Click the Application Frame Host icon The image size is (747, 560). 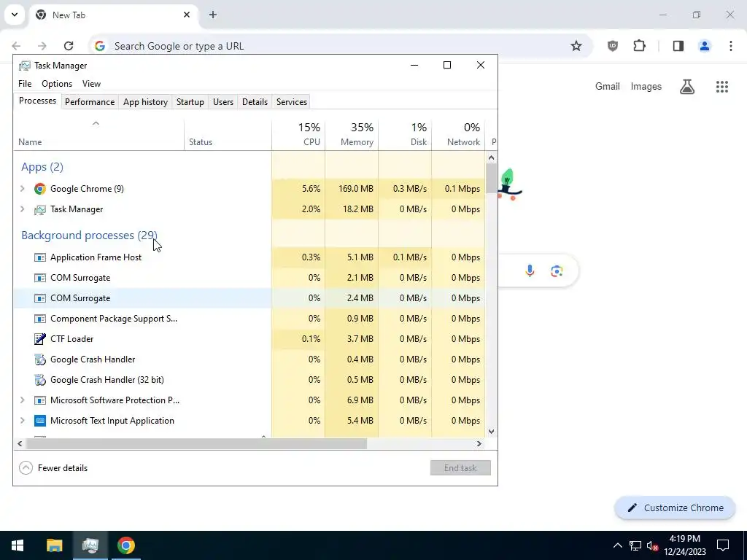click(40, 257)
